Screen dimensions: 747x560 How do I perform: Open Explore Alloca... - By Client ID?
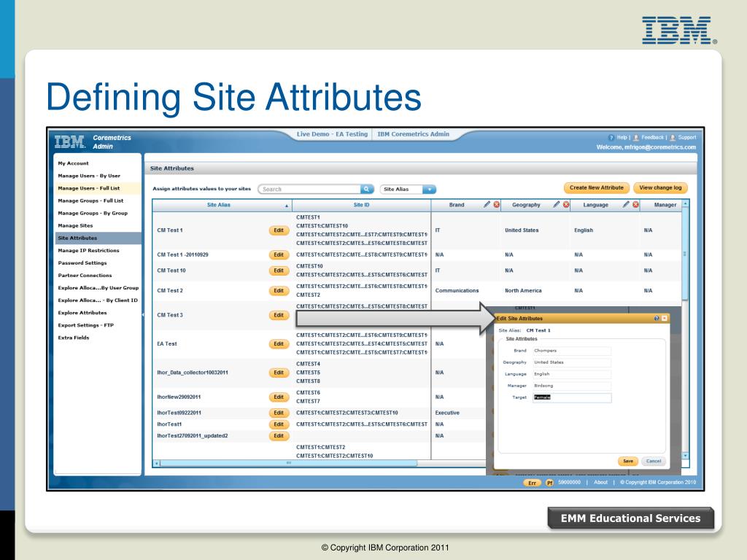[x=98, y=300]
